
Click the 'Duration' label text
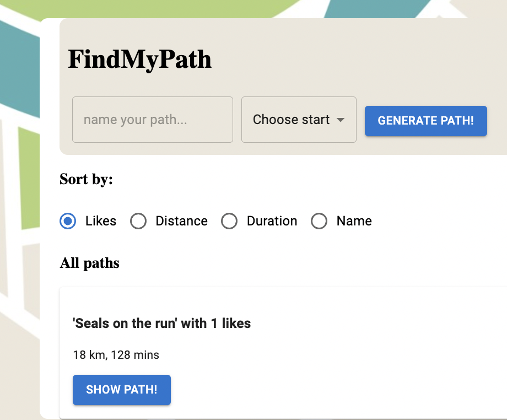click(x=272, y=221)
